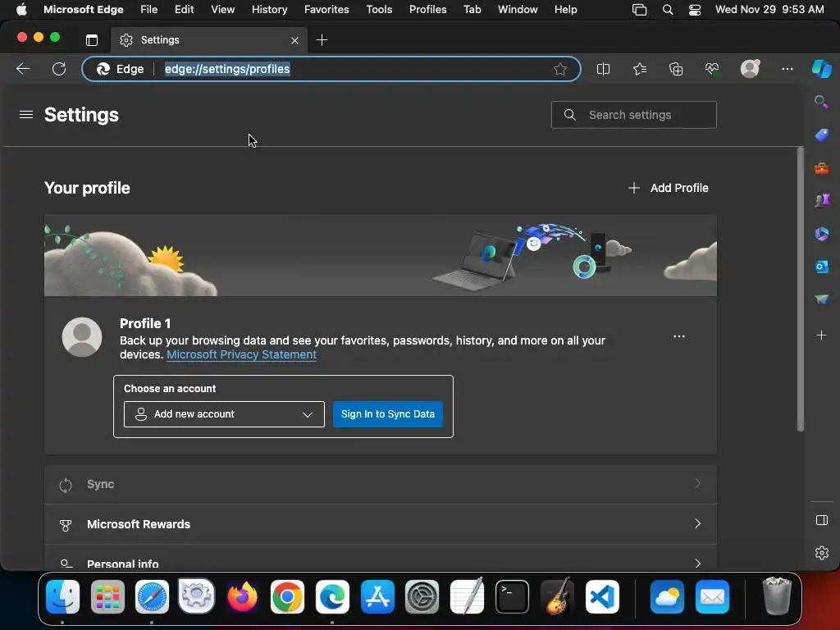The height and width of the screenshot is (630, 840).
Task: Click Sign In to Sync Data
Action: 388,414
